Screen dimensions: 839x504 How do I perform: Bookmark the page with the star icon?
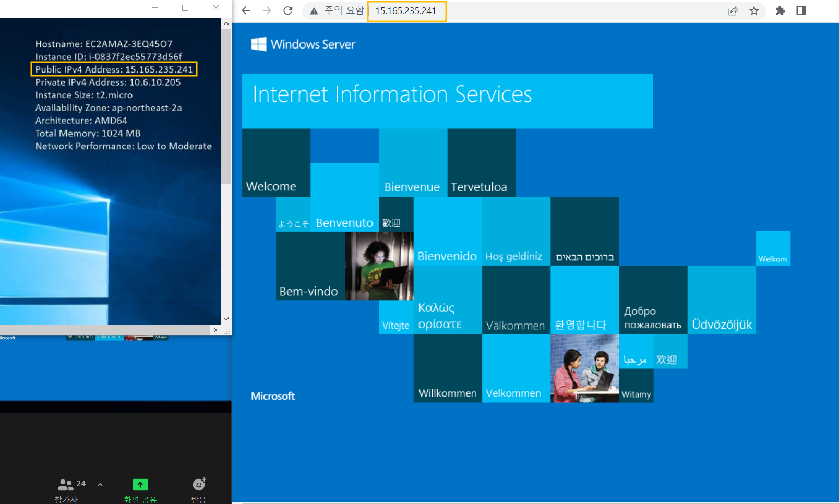tap(754, 11)
